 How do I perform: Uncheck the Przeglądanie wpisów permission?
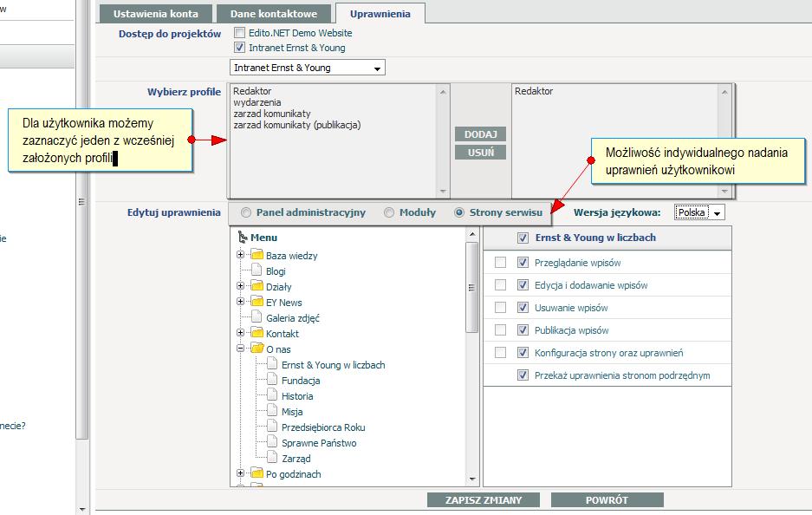pyautogui.click(x=523, y=263)
